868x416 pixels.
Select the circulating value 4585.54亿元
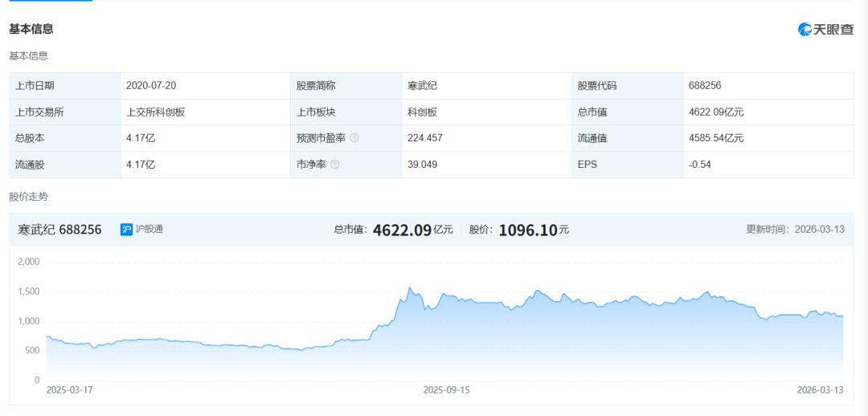click(x=716, y=138)
